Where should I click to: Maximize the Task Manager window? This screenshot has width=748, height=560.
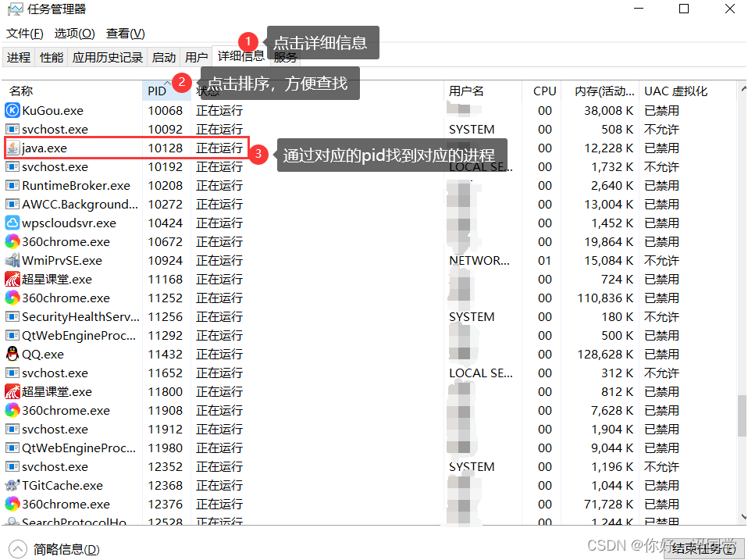(x=684, y=9)
